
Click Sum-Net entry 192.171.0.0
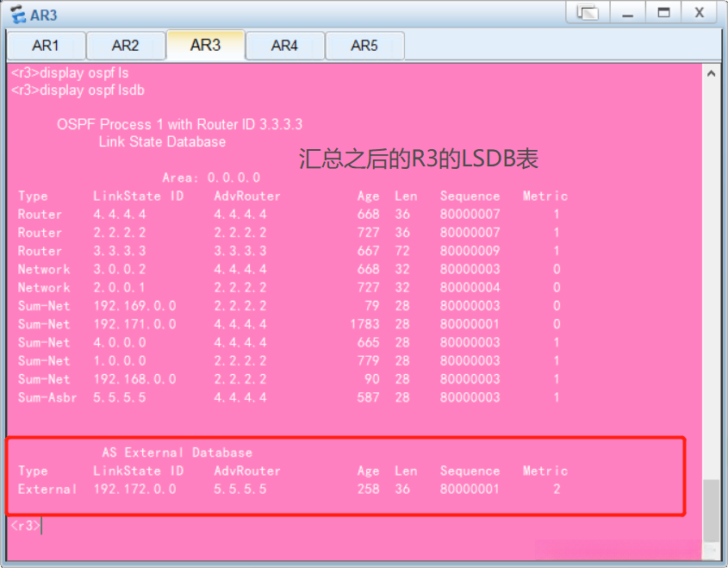[x=135, y=324]
